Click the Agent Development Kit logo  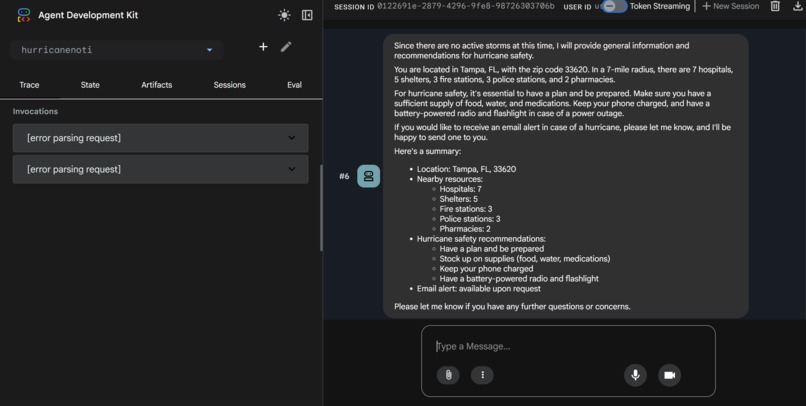click(x=24, y=15)
